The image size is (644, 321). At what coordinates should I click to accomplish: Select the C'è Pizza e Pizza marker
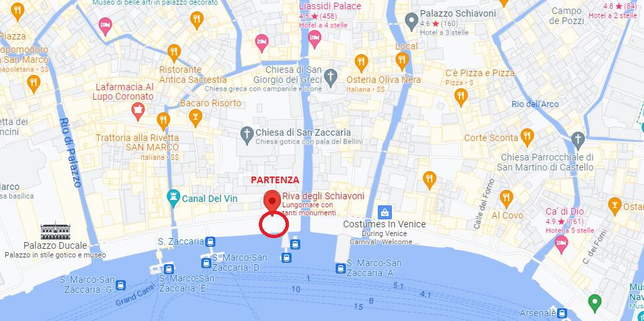click(461, 98)
